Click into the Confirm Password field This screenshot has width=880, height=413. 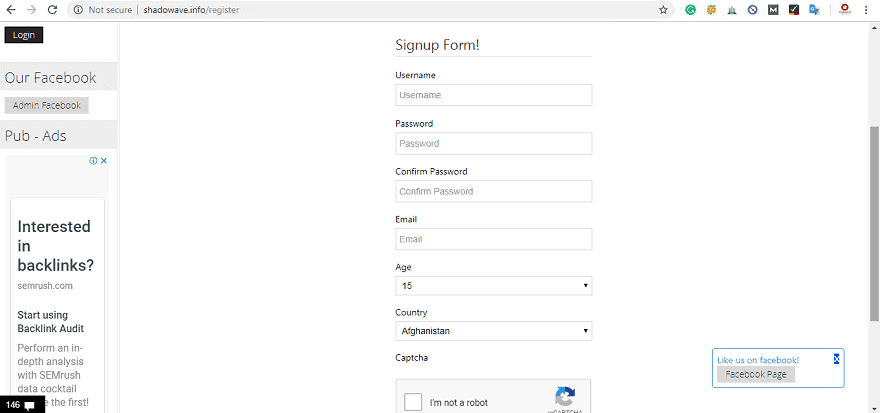493,191
